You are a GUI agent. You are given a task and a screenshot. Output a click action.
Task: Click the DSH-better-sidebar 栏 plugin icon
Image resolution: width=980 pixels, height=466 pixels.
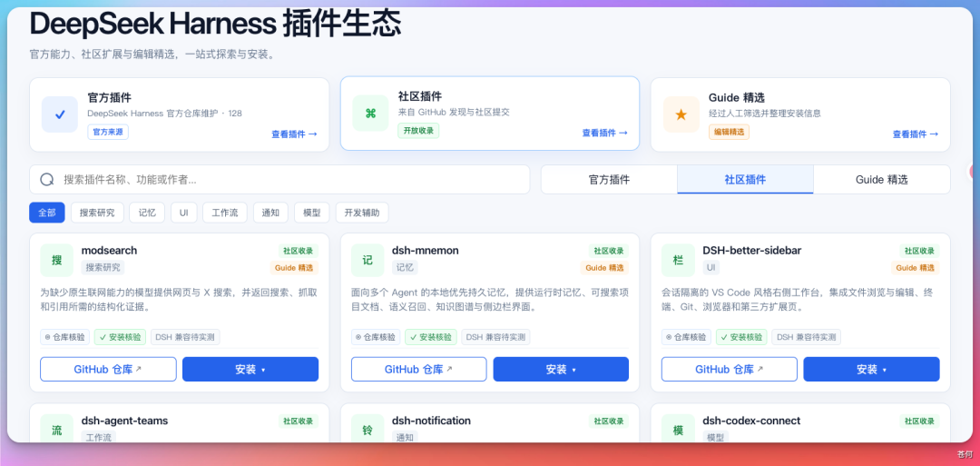pyautogui.click(x=678, y=260)
